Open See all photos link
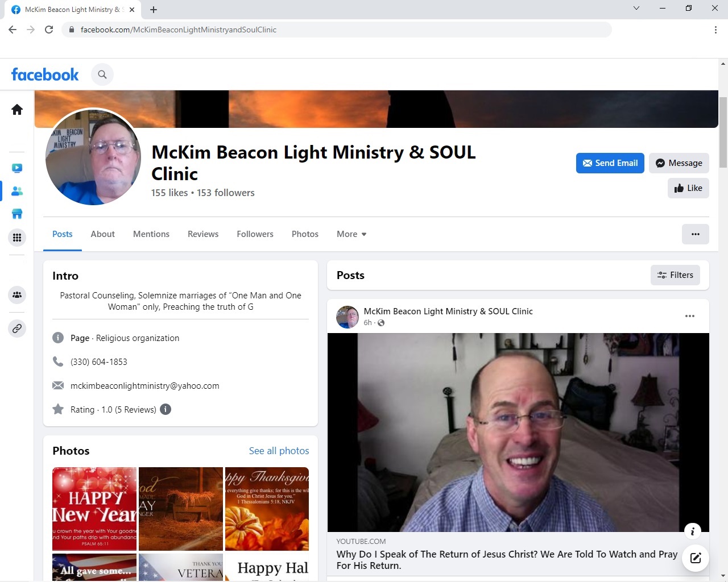This screenshot has width=728, height=582. point(279,451)
